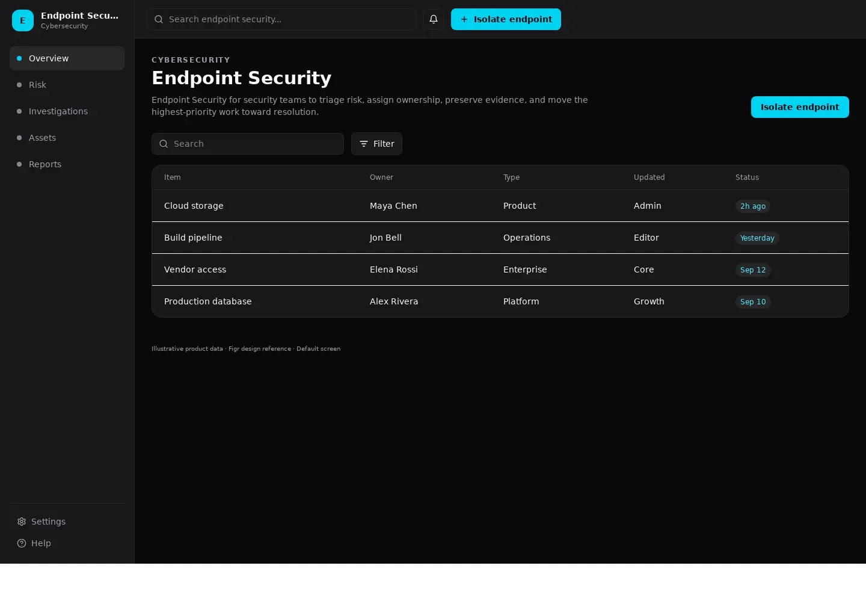Select the Vendor access item
The height and width of the screenshot is (616, 866).
point(195,269)
